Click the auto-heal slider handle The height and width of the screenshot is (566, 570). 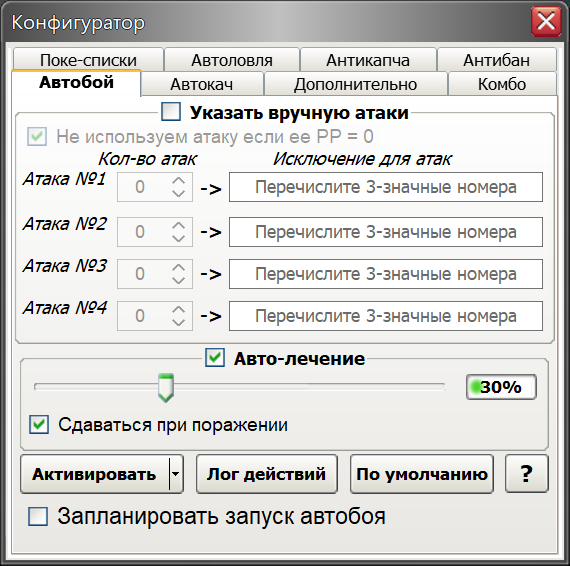[x=166, y=388]
